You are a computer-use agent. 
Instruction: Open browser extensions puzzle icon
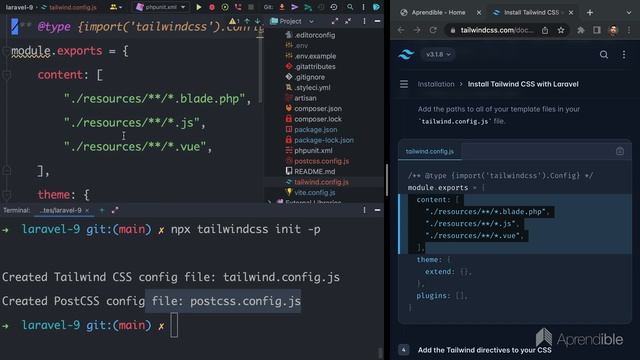click(580, 30)
